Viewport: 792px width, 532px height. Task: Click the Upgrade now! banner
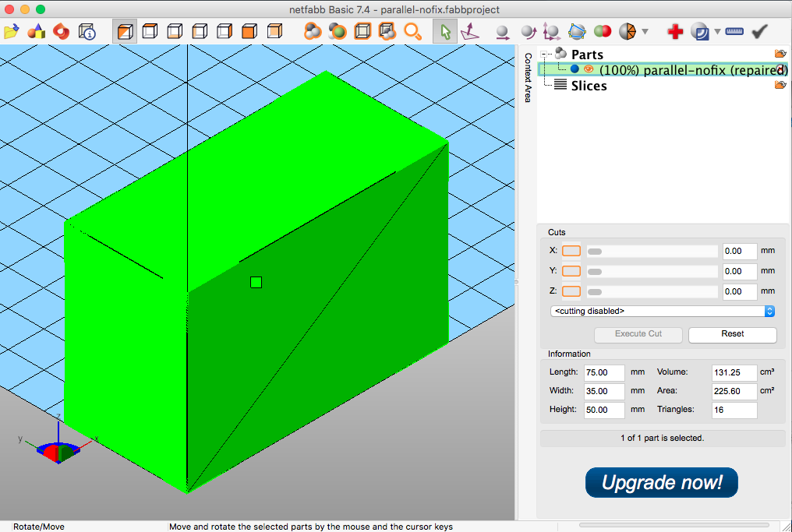(662, 482)
